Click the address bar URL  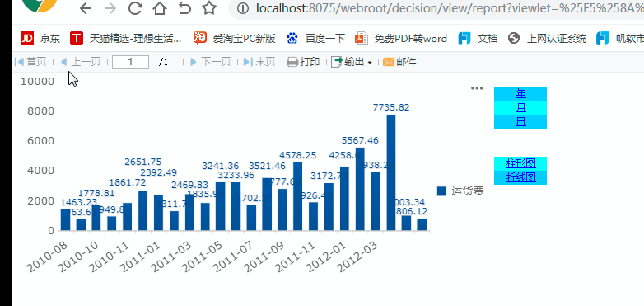click(450, 8)
